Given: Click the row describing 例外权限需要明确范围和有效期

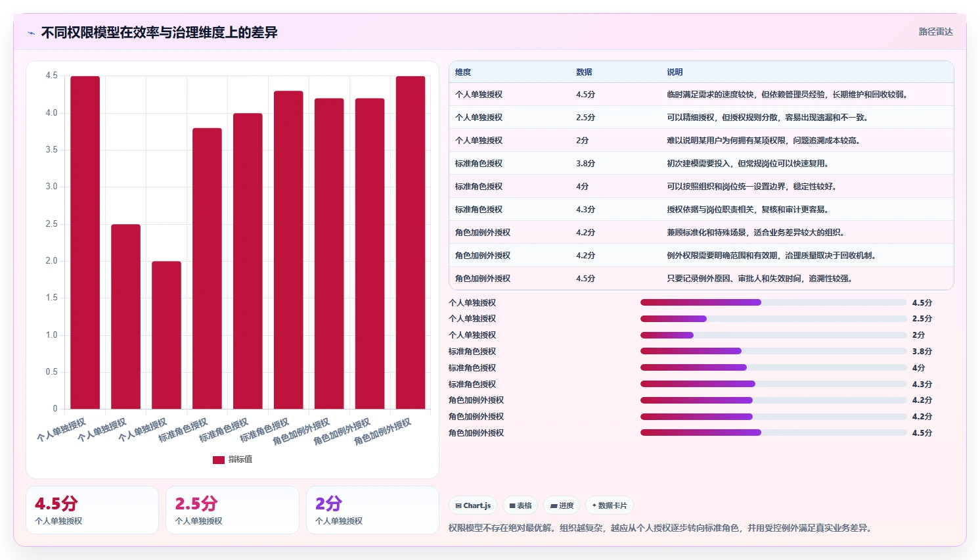Looking at the screenshot, I should point(701,256).
